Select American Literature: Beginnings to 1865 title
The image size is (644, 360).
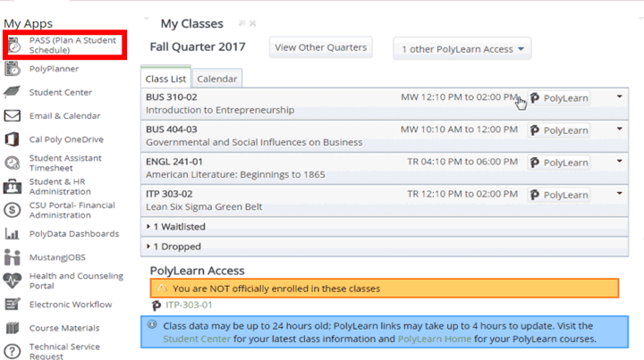coord(235,175)
